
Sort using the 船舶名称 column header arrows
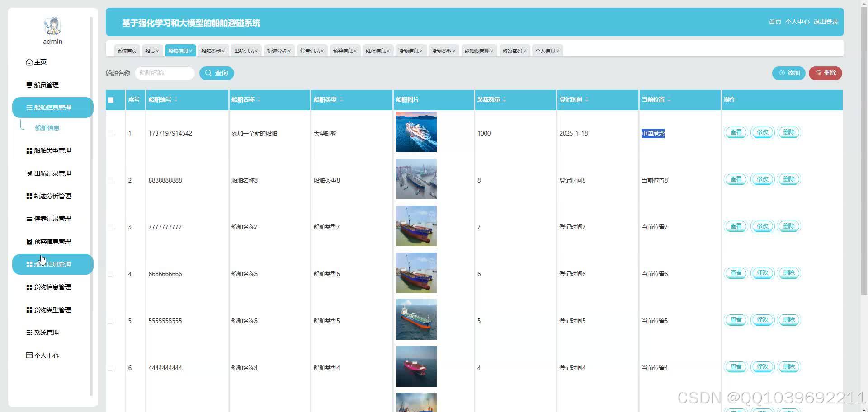tap(259, 99)
